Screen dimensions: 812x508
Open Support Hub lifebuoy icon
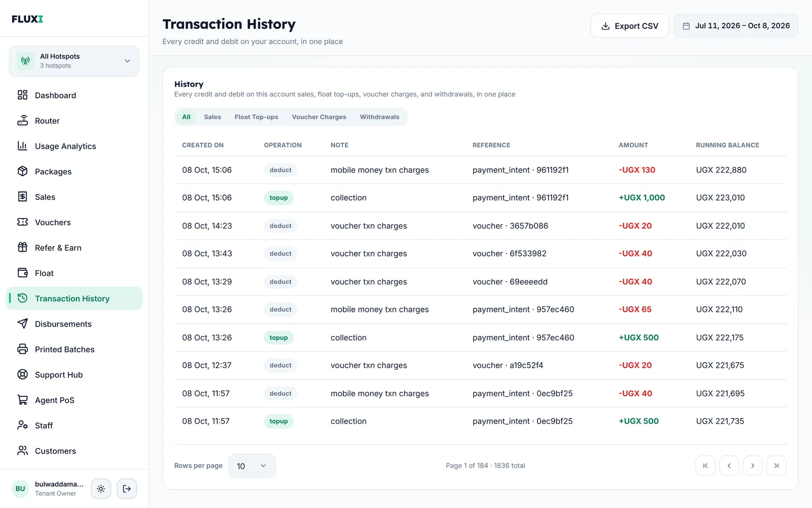[23, 374]
